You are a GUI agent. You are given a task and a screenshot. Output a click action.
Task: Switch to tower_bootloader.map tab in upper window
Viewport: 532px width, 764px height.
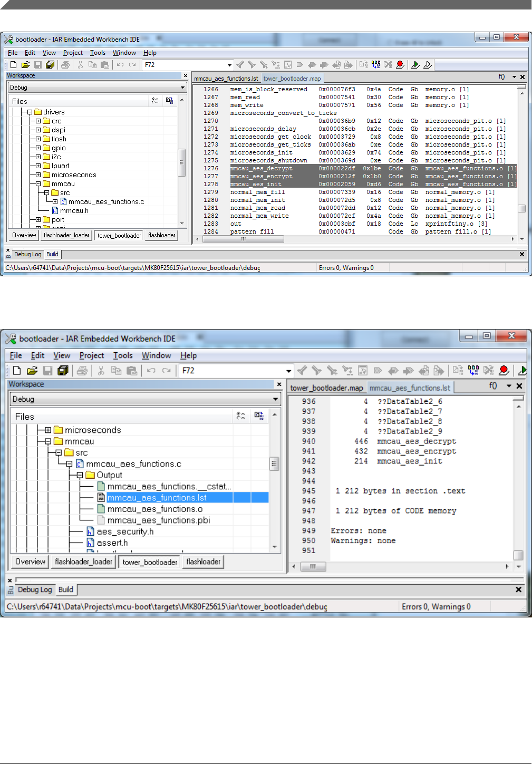(x=292, y=79)
